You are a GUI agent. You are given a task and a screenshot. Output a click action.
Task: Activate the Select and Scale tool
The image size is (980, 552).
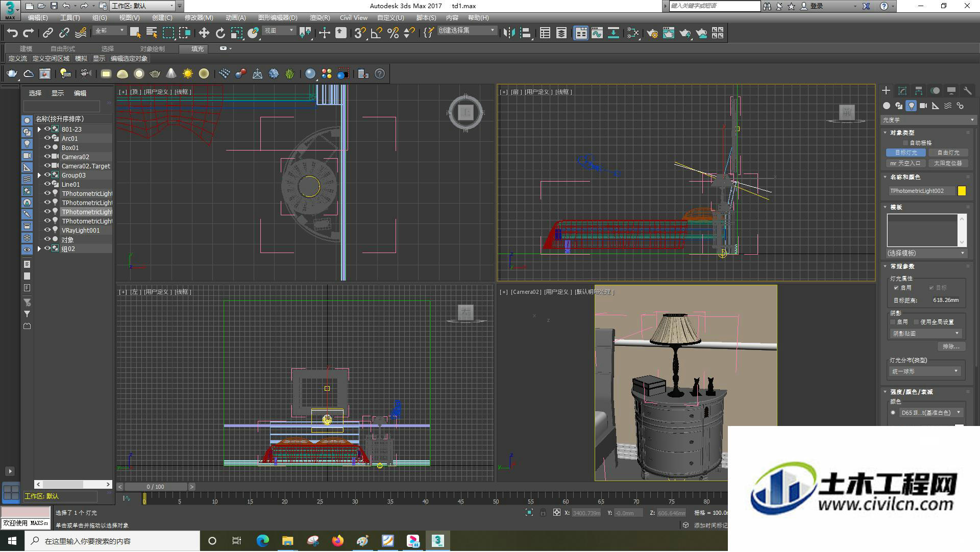(x=236, y=33)
